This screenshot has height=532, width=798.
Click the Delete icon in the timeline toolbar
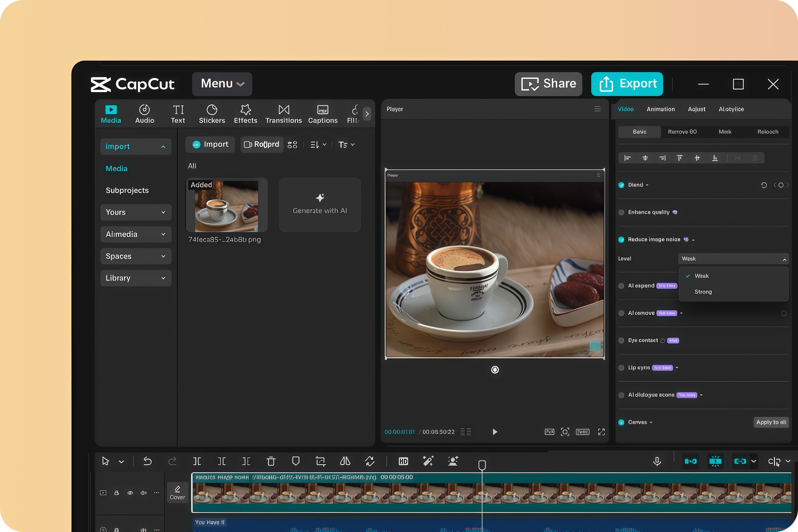[x=271, y=461]
